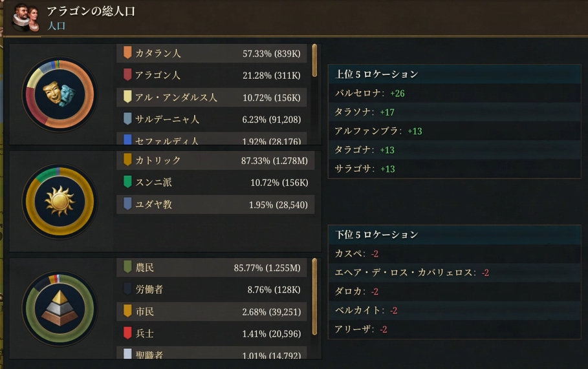Click the 人口 subtitle link

pyautogui.click(x=57, y=26)
